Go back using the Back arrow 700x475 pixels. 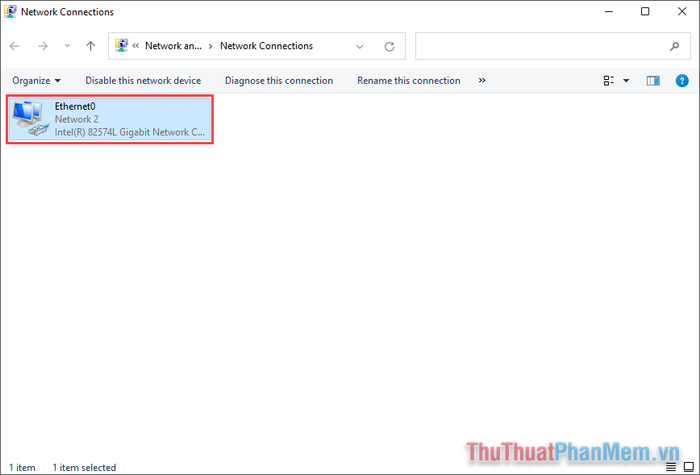click(x=14, y=46)
